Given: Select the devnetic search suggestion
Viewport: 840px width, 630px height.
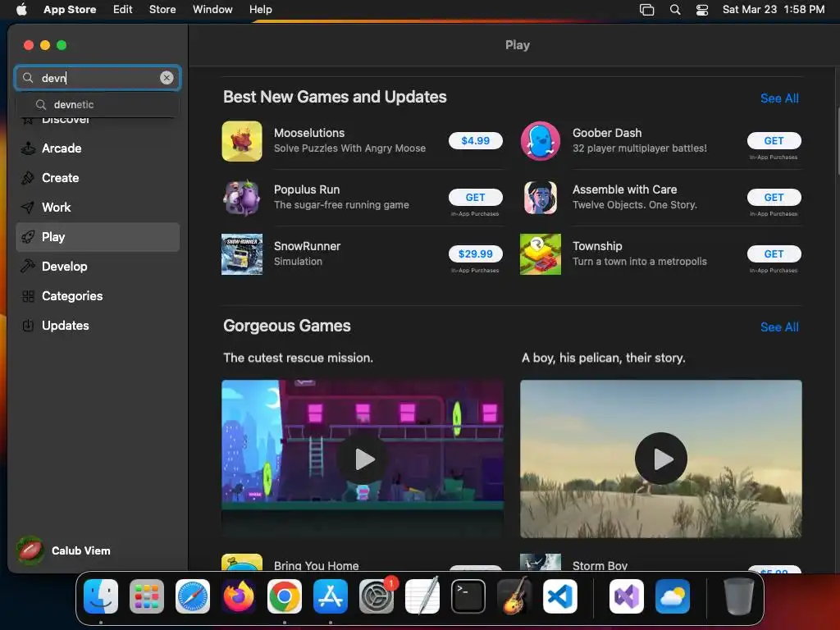Looking at the screenshot, I should click(98, 104).
